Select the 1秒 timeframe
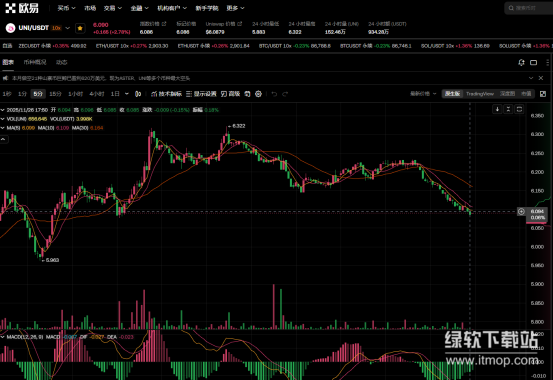This screenshot has height=380, width=553. 7,94
